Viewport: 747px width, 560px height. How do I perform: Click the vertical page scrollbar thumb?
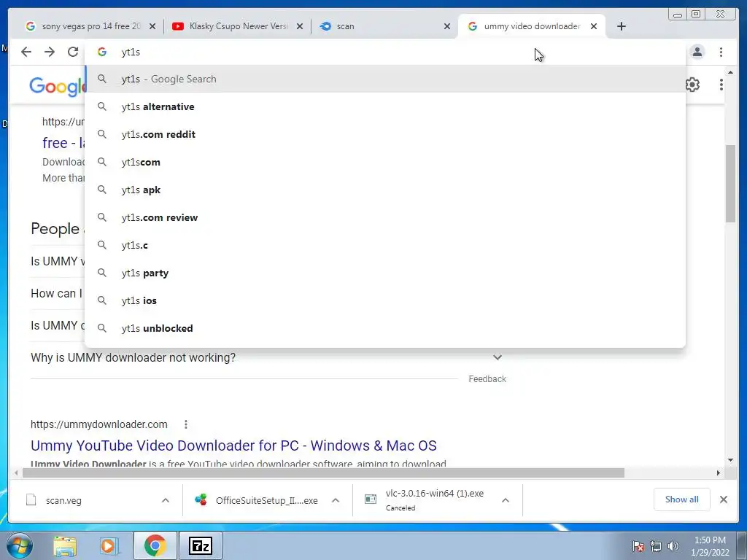(x=731, y=183)
